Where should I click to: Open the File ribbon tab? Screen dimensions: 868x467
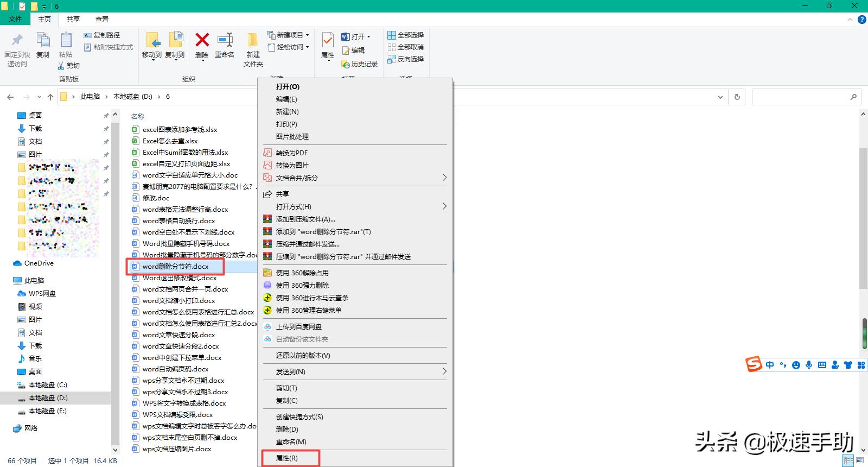pos(15,19)
